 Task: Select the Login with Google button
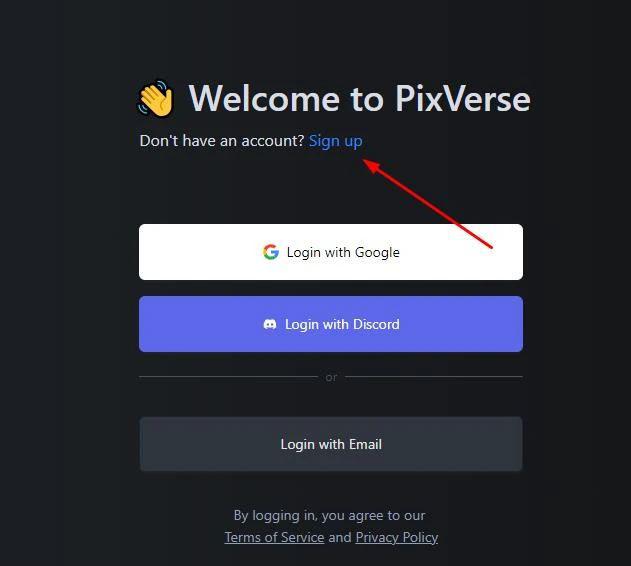click(331, 252)
